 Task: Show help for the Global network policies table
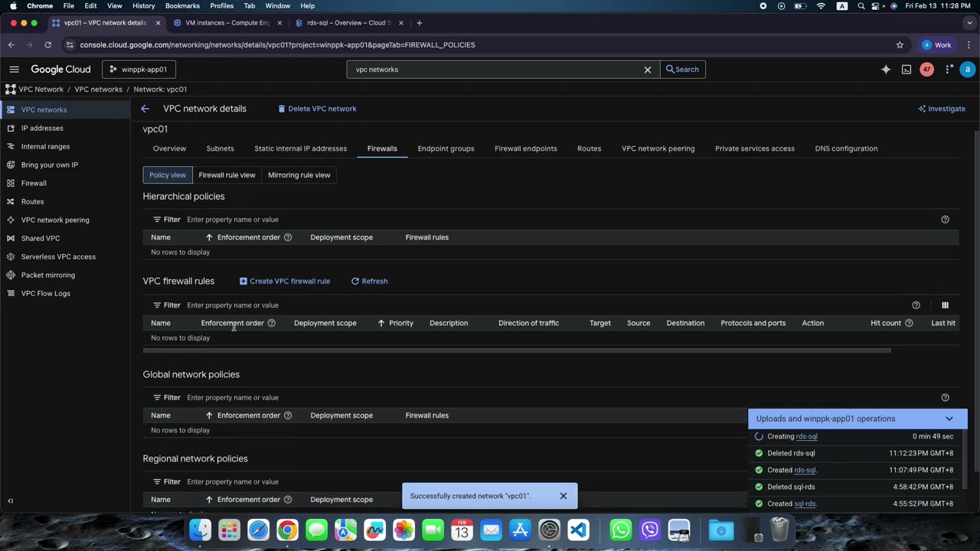coord(945,398)
